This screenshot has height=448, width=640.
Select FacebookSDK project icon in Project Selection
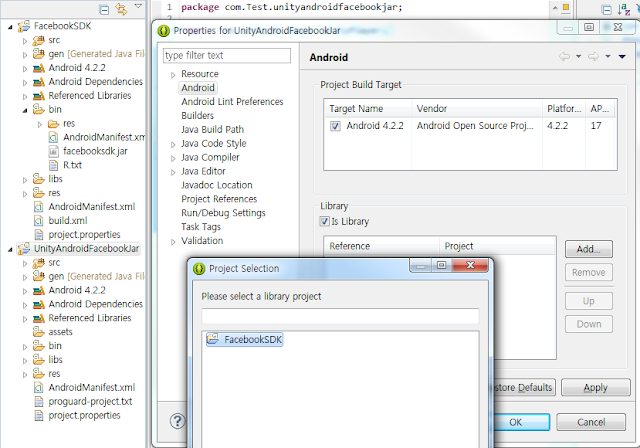click(213, 339)
